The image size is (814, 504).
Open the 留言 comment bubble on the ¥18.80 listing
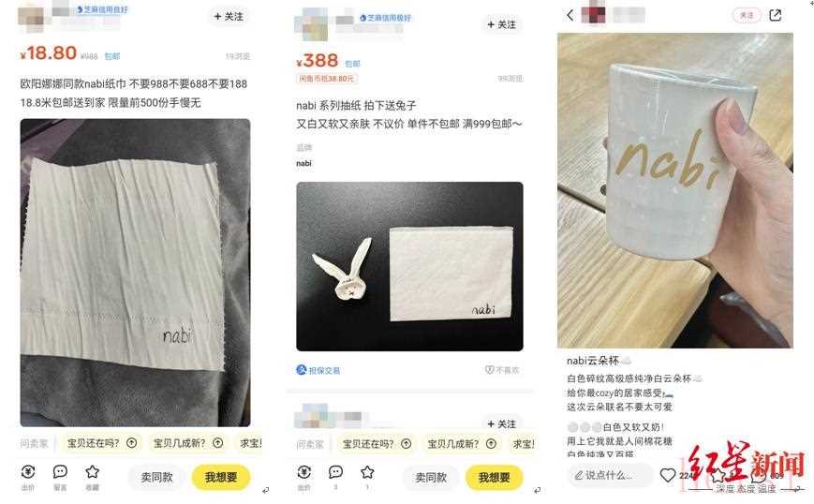click(60, 472)
